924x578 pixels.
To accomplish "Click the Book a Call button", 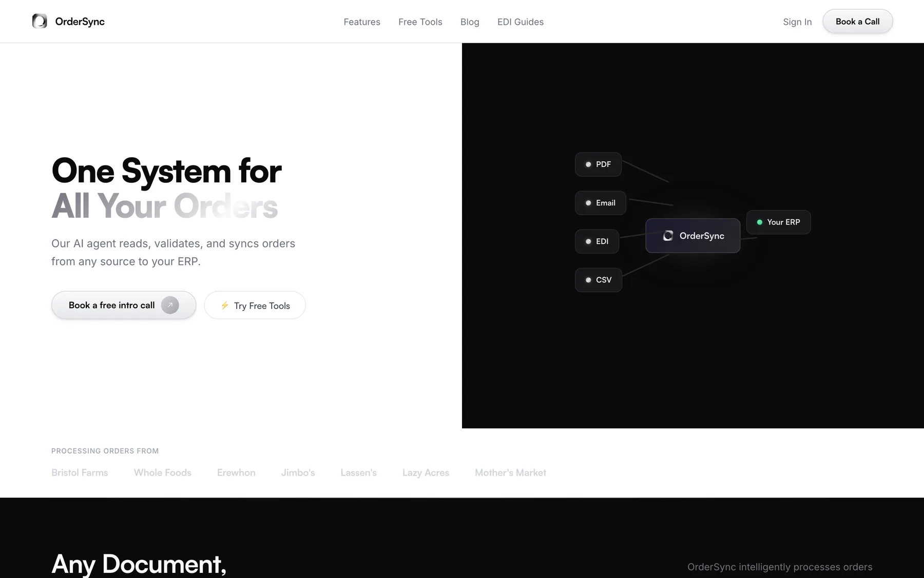I will [858, 22].
